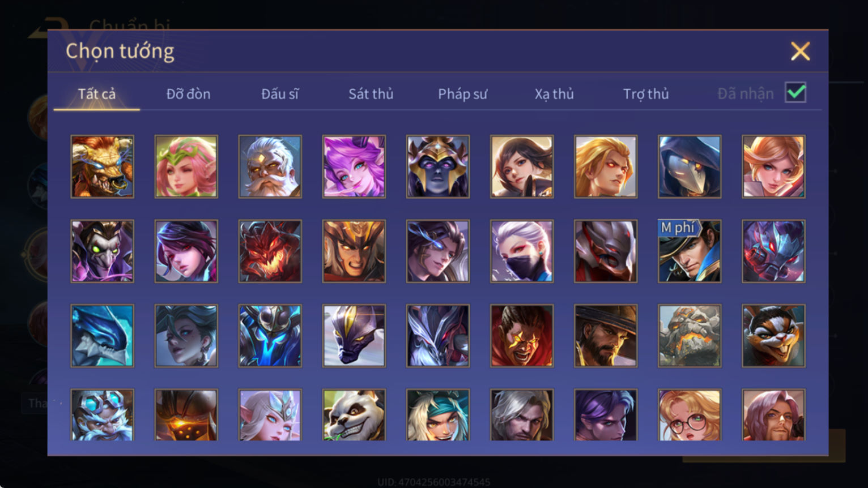The width and height of the screenshot is (868, 488).
Task: Select the Đấu sĩ tab
Action: point(280,94)
